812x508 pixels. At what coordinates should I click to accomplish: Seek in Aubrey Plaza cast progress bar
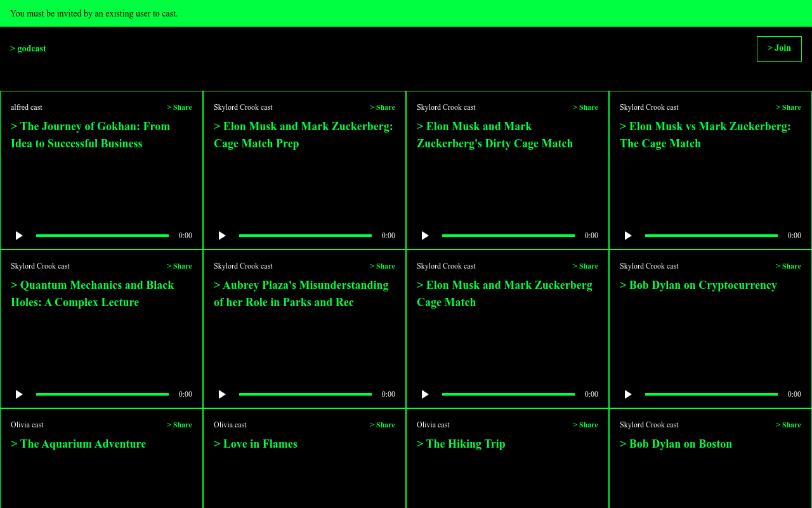click(305, 394)
